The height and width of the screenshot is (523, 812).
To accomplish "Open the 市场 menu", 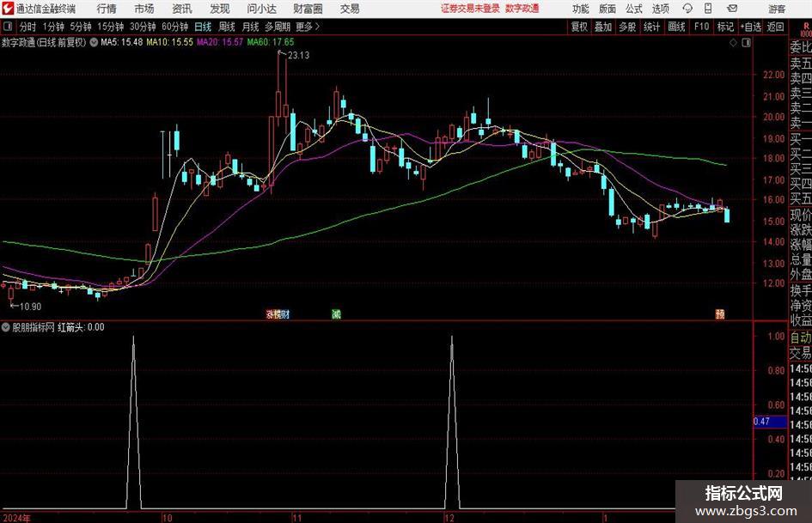I will tap(144, 9).
